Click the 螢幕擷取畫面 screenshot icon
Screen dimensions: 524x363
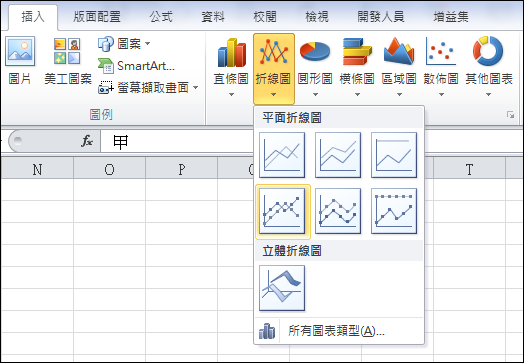106,88
